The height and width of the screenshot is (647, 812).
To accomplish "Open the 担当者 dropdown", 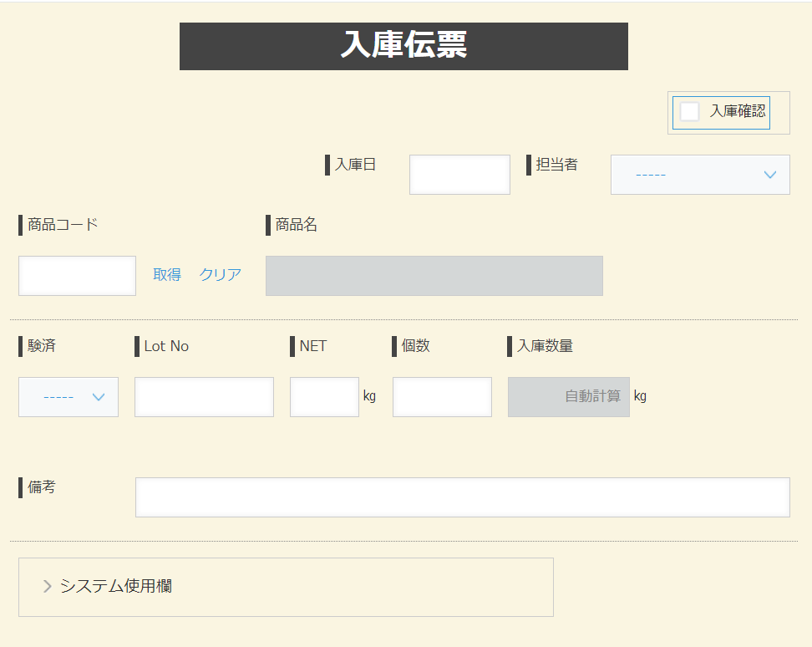I will click(x=700, y=175).
